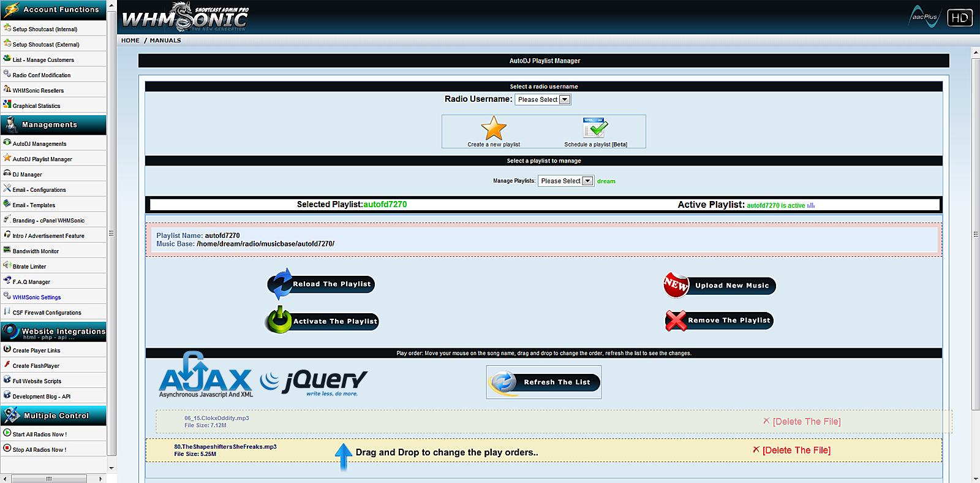Open Schedule a playlist calendar icon
The height and width of the screenshot is (483, 980).
click(595, 128)
